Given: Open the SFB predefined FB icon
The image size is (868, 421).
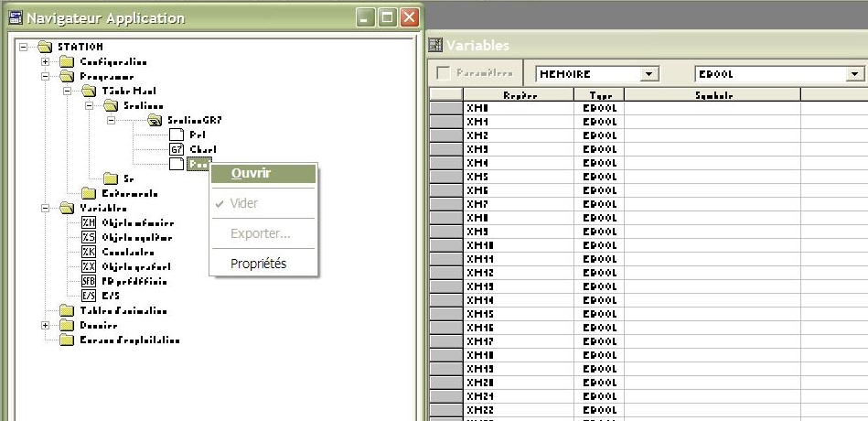Looking at the screenshot, I should [89, 281].
